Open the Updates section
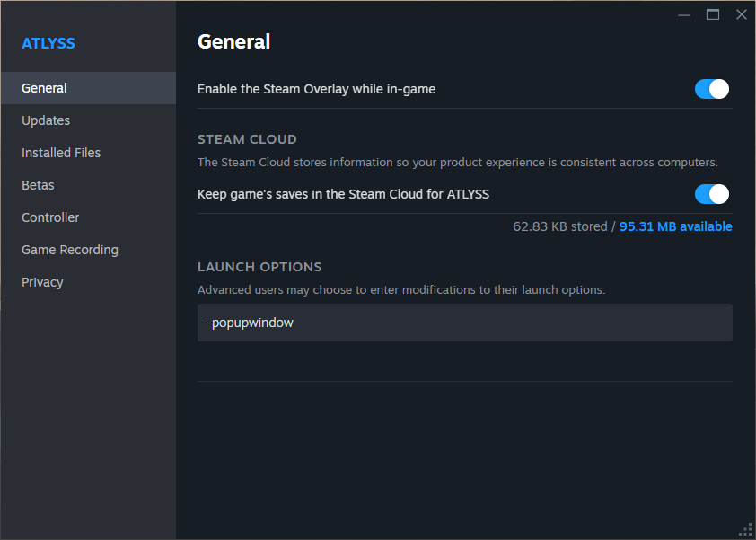Image resolution: width=756 pixels, height=540 pixels. (46, 120)
